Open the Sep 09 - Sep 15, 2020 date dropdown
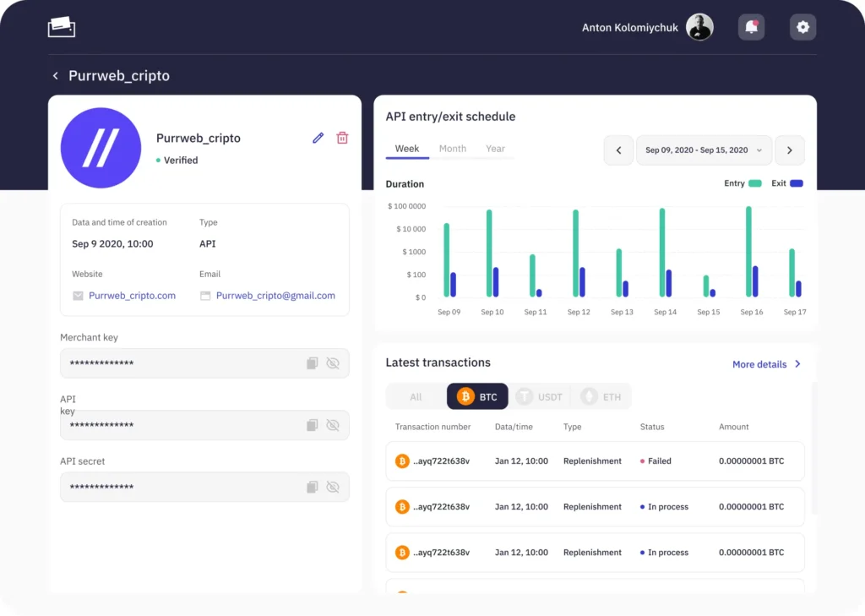 pos(704,150)
